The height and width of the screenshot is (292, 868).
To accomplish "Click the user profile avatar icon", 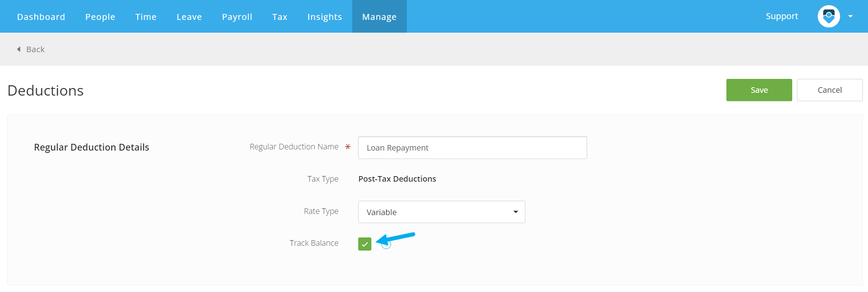I will click(x=829, y=16).
